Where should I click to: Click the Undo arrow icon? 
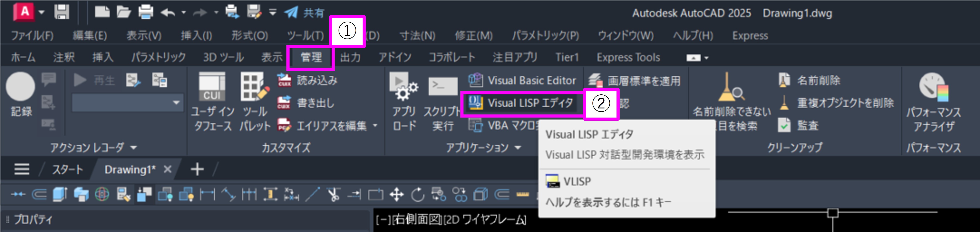point(168,12)
